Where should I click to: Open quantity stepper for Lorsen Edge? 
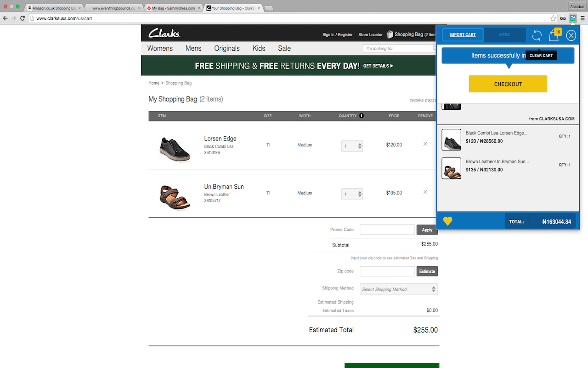[352, 146]
